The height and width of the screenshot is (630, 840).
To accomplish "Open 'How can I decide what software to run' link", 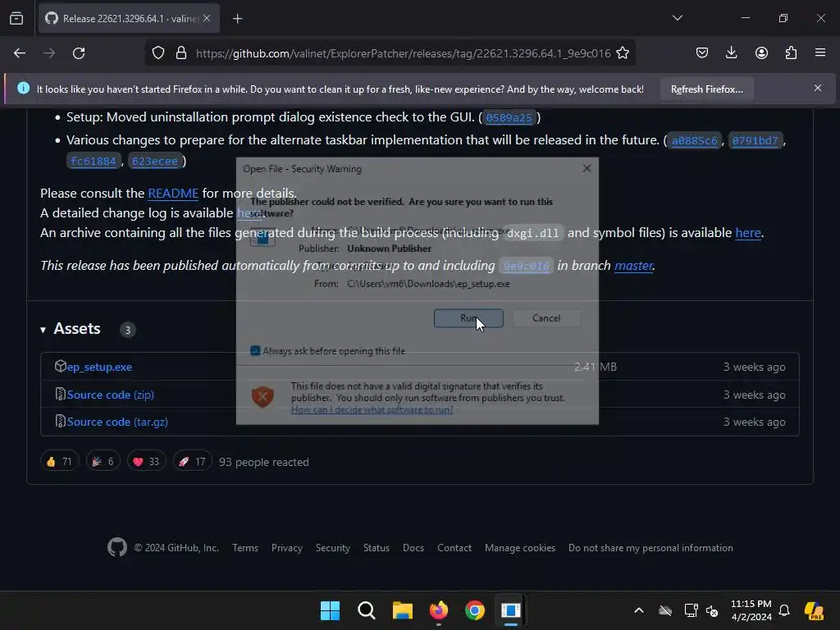I will (x=372, y=410).
